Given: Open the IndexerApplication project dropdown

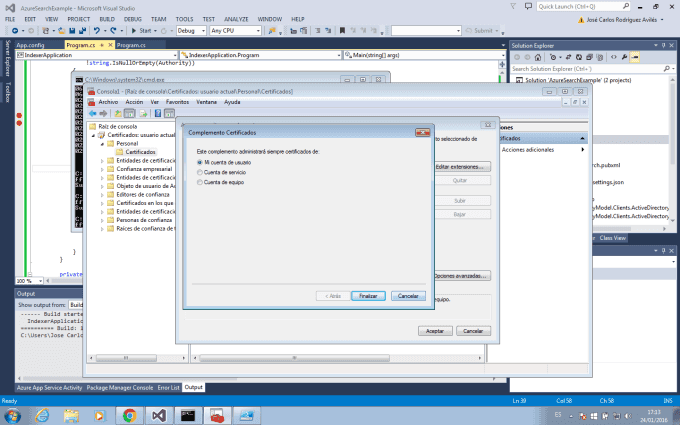Looking at the screenshot, I should click(97, 55).
